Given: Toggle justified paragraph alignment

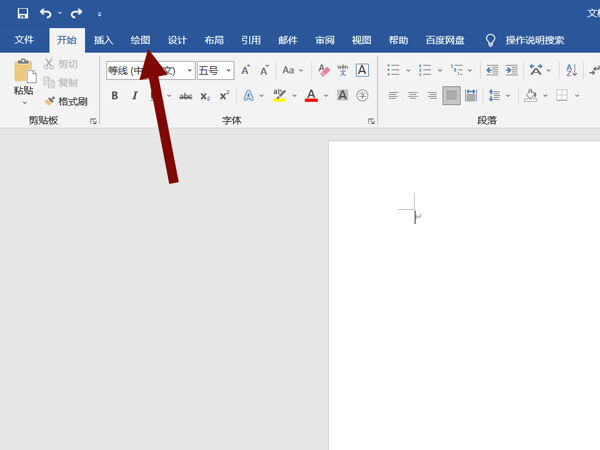Looking at the screenshot, I should pyautogui.click(x=452, y=96).
